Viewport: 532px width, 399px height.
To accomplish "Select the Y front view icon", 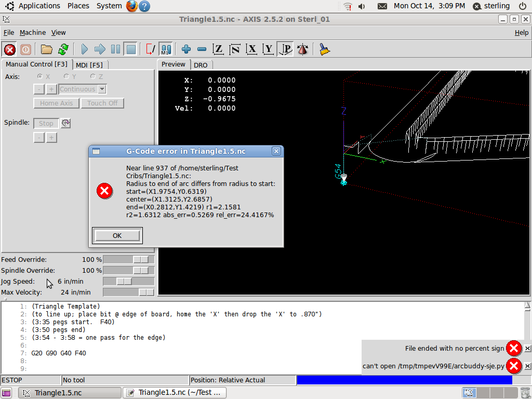I will (268, 49).
